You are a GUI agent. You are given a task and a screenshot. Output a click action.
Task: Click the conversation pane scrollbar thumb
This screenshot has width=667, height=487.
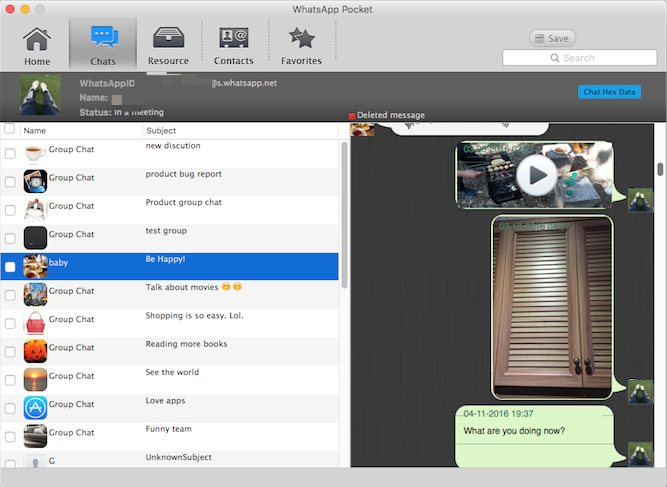[x=660, y=169]
